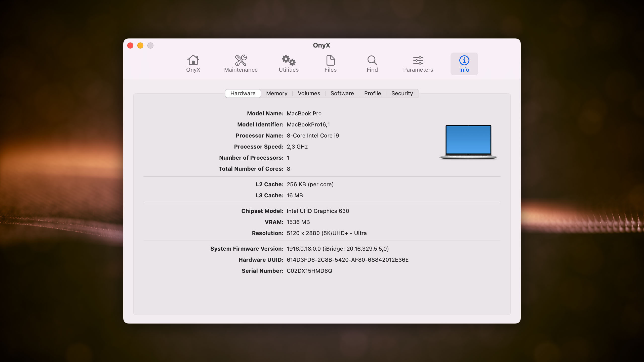Switch to the Software tab
This screenshot has width=644, height=362.
tap(342, 93)
